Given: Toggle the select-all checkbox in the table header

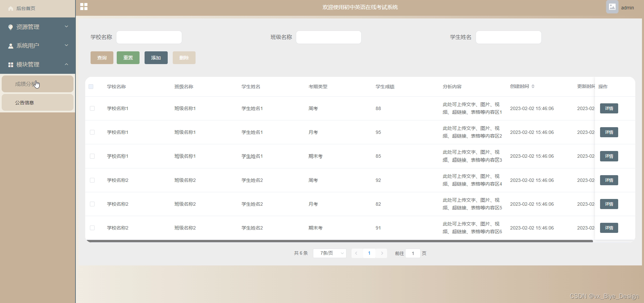Looking at the screenshot, I should (91, 87).
